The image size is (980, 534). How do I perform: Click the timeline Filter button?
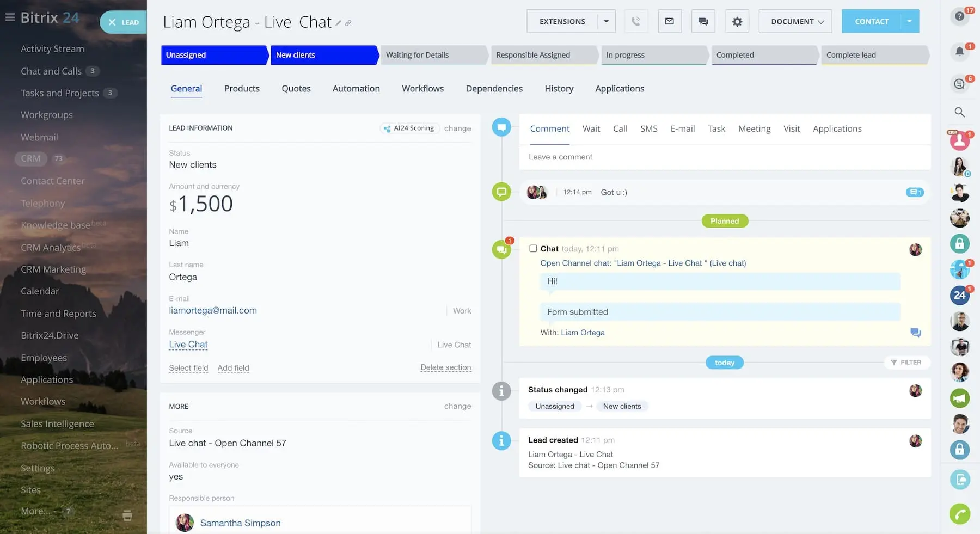pos(906,363)
